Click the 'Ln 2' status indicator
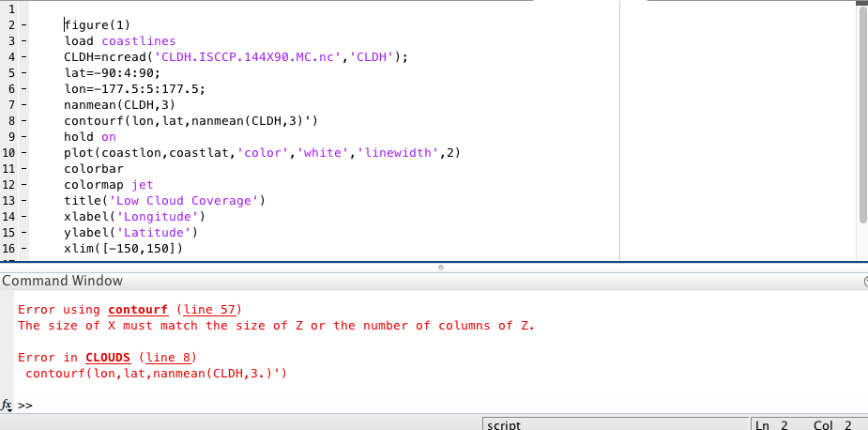 point(771,425)
